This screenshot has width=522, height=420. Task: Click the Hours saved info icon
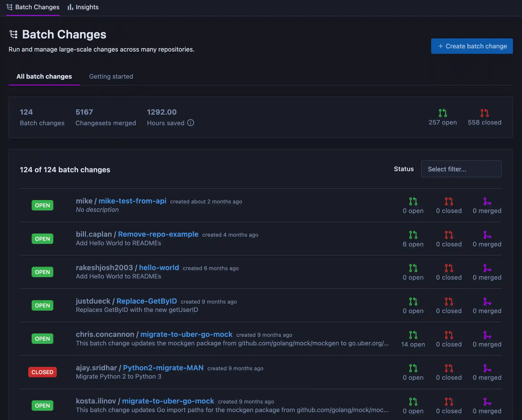tap(190, 123)
